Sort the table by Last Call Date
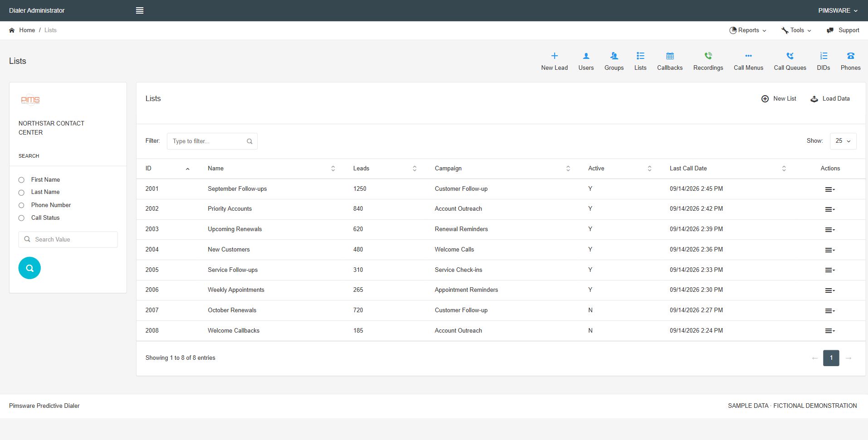Screen dimensions: 868x440 click(x=727, y=169)
